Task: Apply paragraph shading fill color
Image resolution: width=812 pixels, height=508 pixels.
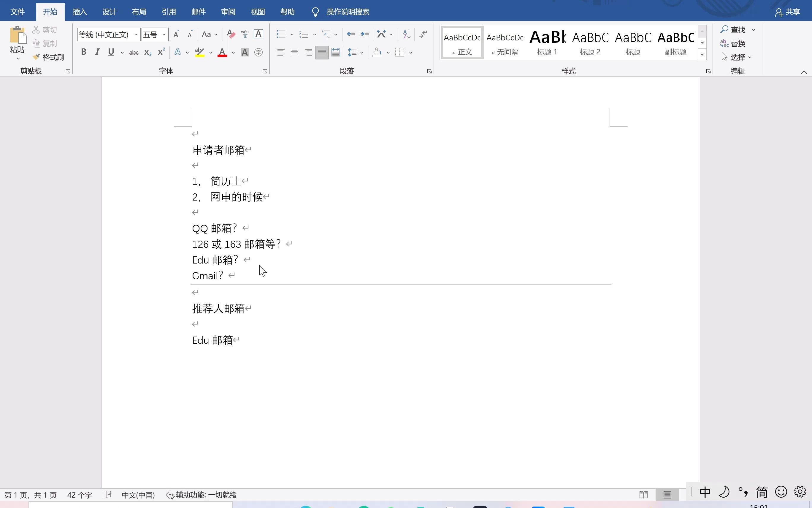Action: click(377, 52)
